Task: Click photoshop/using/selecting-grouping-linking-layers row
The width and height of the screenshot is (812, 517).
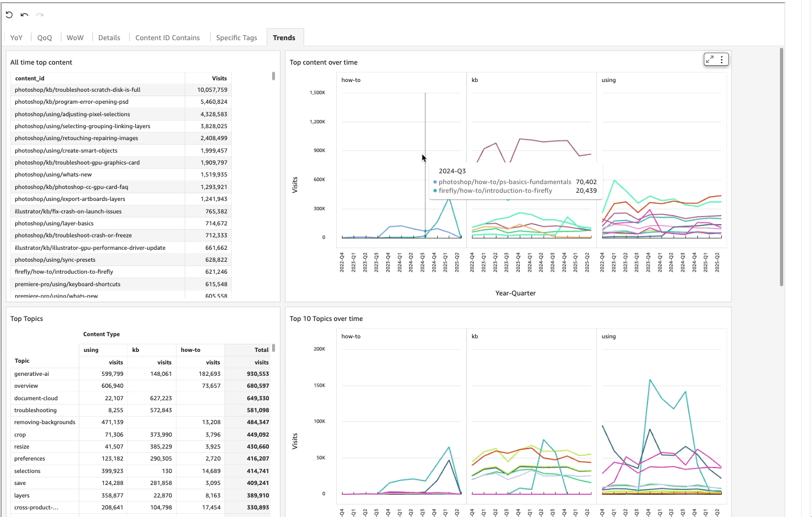Action: (x=121, y=126)
